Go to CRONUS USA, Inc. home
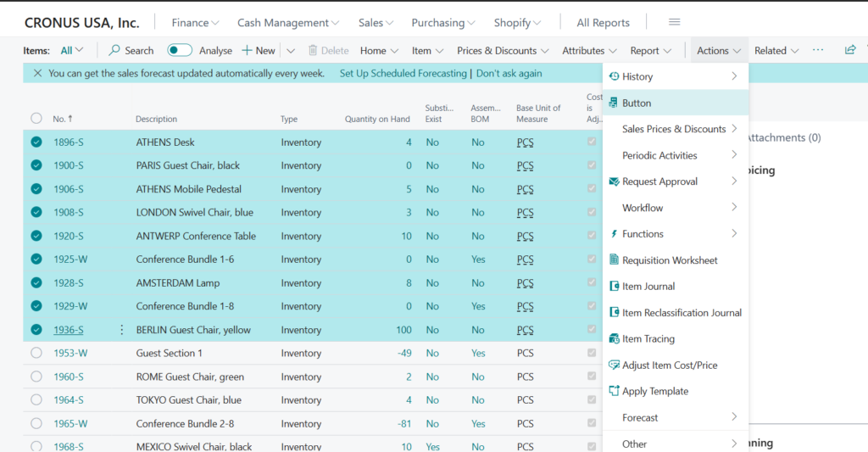 click(82, 23)
